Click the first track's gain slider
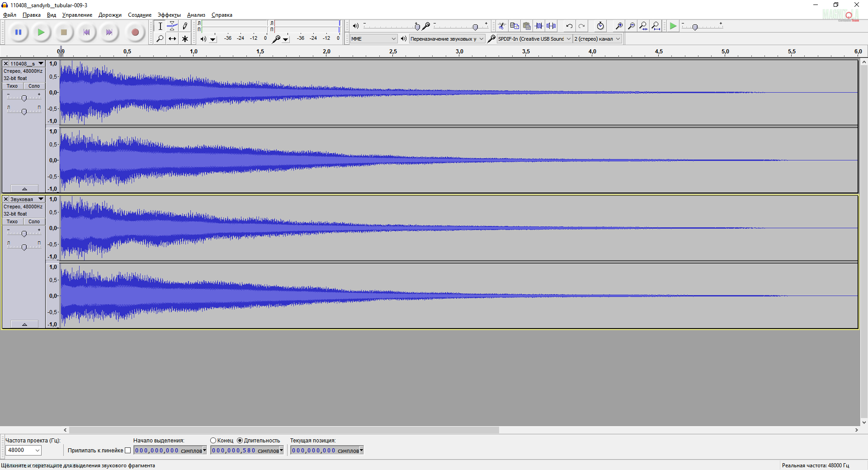868x470 pixels. pyautogui.click(x=24, y=98)
